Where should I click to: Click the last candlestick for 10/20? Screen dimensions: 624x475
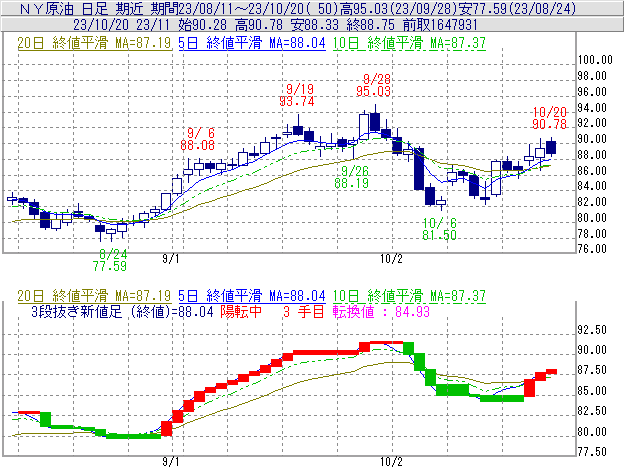click(x=551, y=147)
